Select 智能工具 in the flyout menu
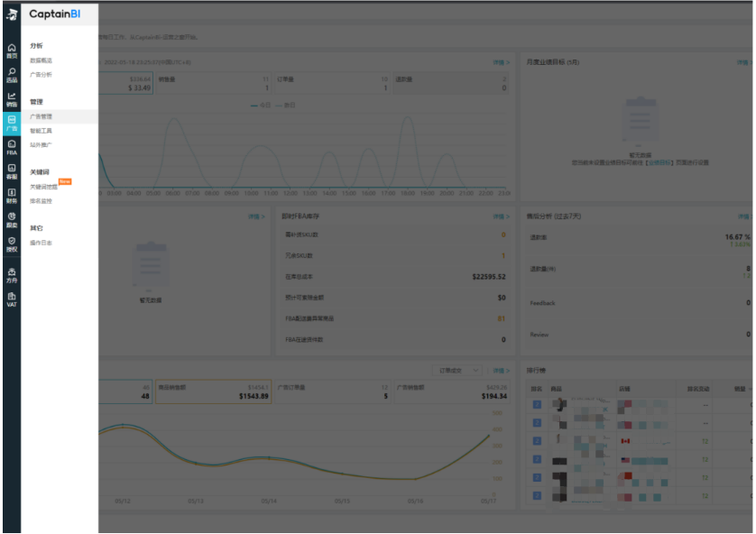The image size is (756, 534). tap(41, 131)
